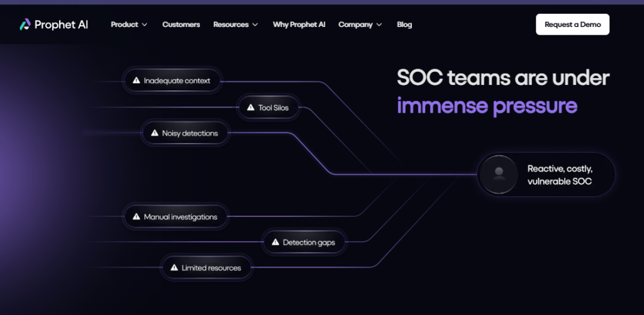Image resolution: width=644 pixels, height=315 pixels.
Task: Open Why Prophet AI page
Action: [299, 25]
